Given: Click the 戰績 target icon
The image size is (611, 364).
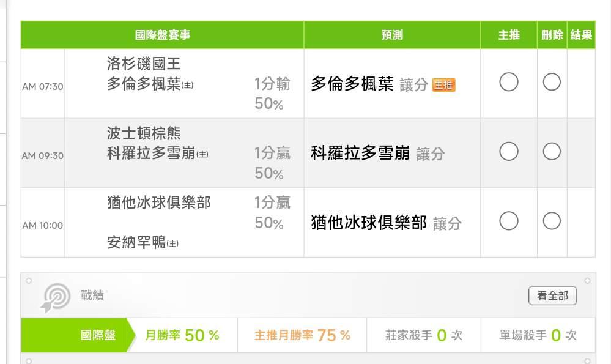Looking at the screenshot, I should 56,297.
